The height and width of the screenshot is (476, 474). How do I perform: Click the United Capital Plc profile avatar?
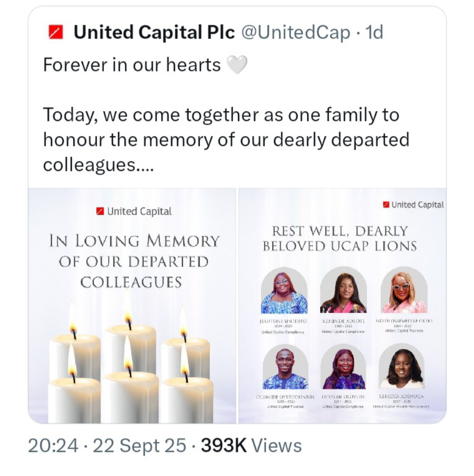(x=55, y=33)
